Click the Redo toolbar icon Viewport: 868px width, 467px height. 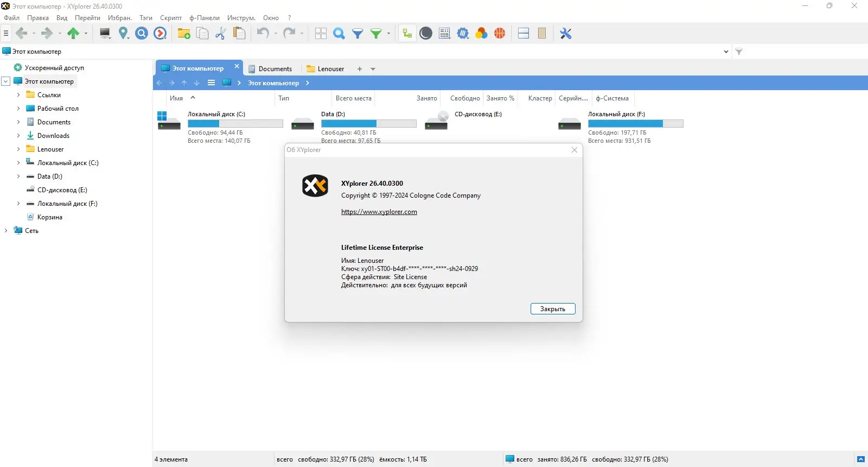click(289, 34)
